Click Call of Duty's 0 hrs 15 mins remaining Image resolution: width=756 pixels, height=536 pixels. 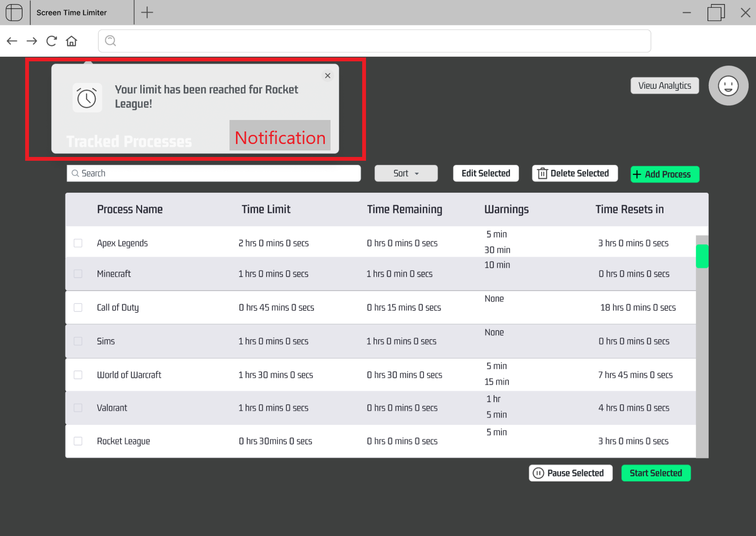coord(404,307)
